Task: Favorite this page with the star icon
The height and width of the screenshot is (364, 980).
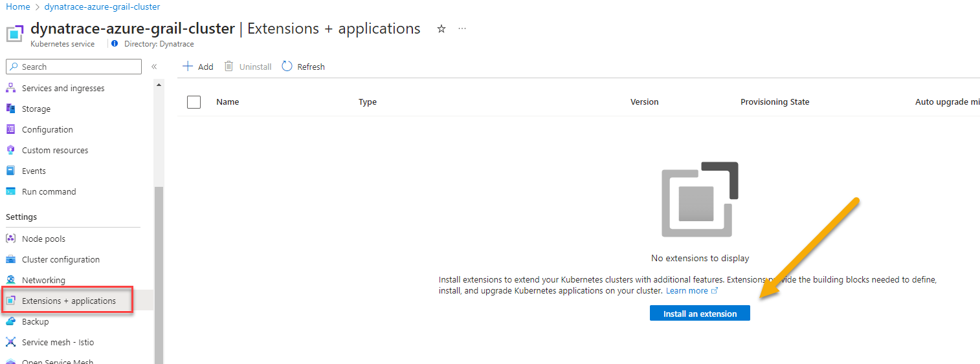Action: tap(441, 29)
